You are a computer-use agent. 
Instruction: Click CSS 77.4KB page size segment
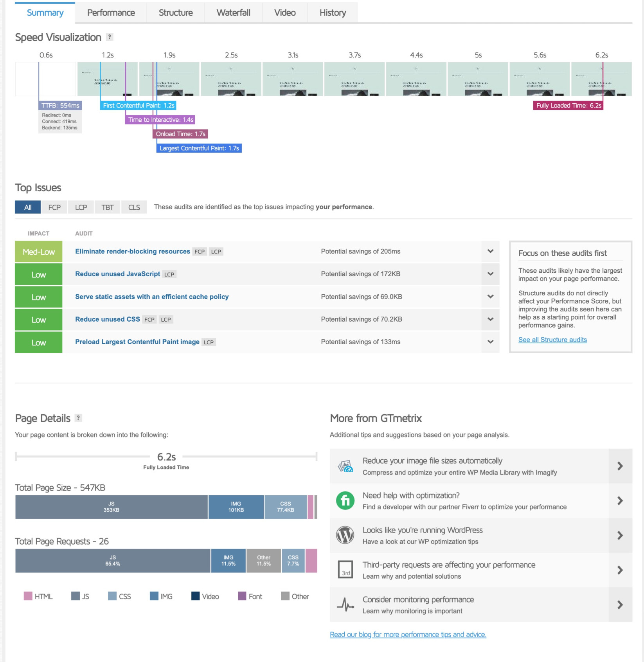(286, 507)
